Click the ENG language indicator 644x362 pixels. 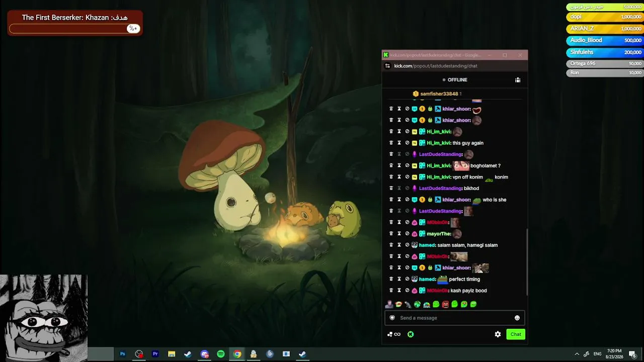pos(598,354)
